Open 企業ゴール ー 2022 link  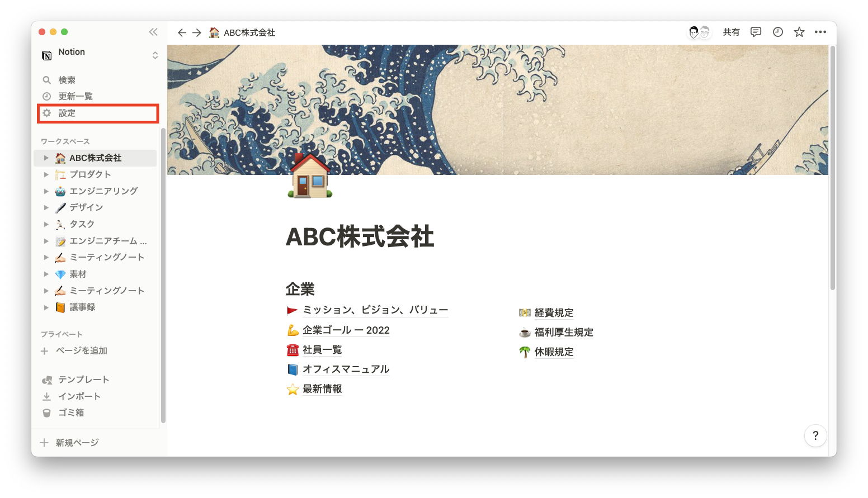[346, 330]
